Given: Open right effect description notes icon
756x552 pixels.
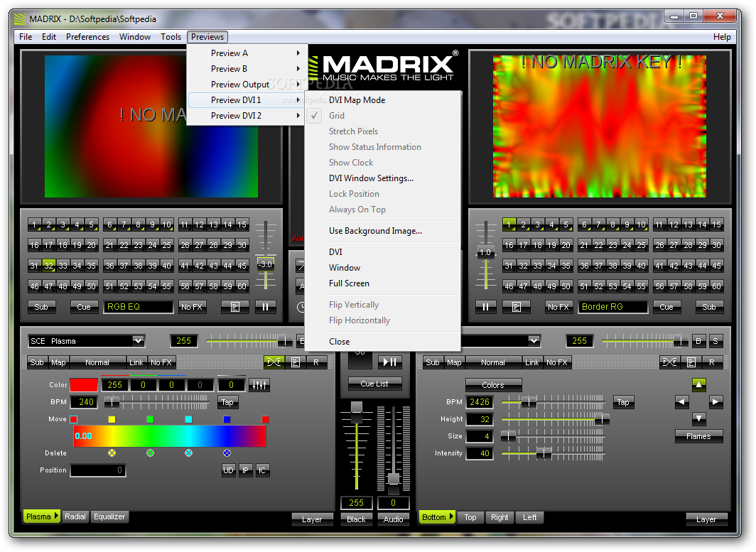Looking at the screenshot, I should [691, 362].
